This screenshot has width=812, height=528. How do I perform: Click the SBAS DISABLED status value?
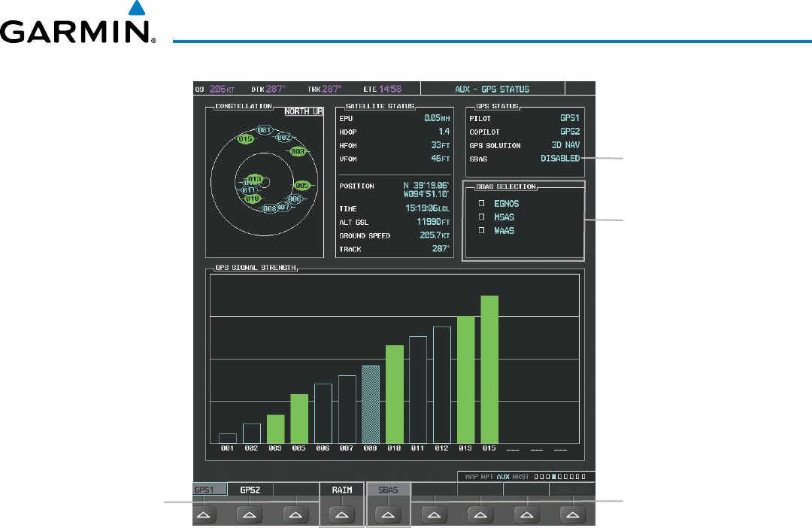tap(560, 159)
